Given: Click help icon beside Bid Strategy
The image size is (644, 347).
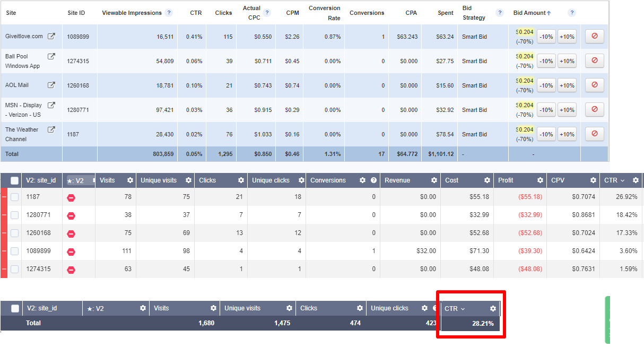Looking at the screenshot, I should coord(499,13).
